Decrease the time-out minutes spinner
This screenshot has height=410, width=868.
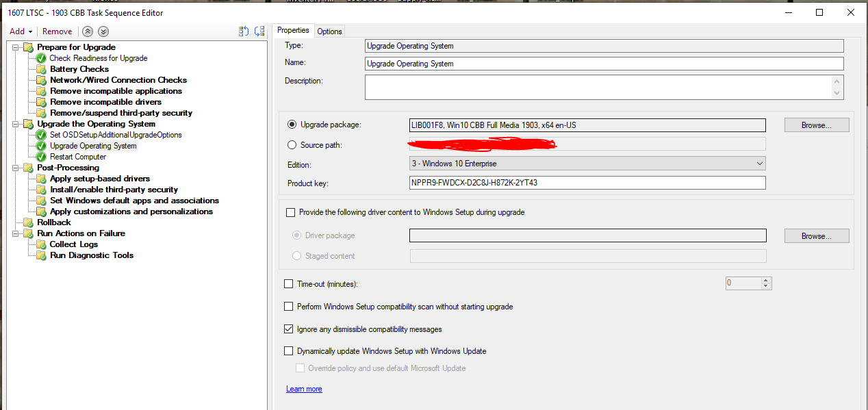(766, 286)
